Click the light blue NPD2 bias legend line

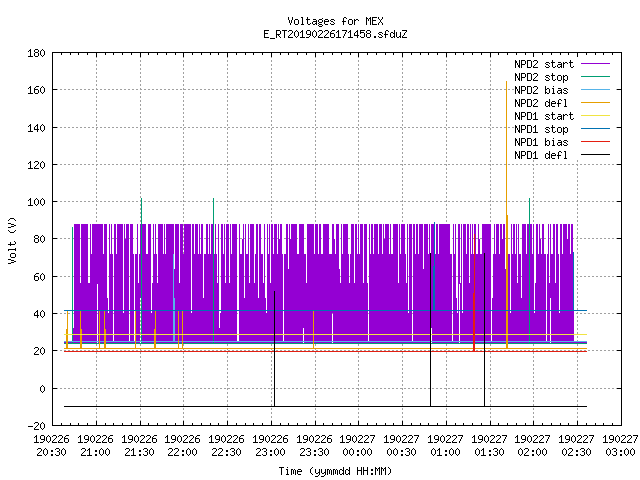595,90
